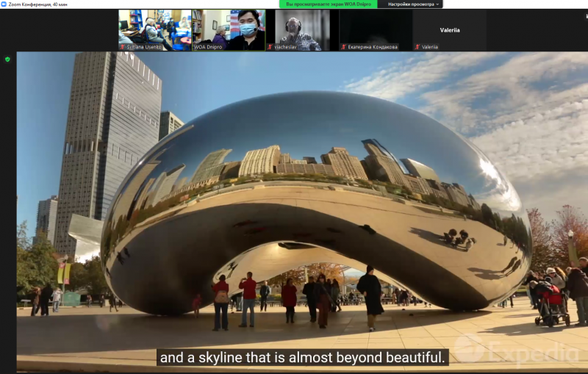Select Екатерина Кондакова's video thumbnail

point(376,30)
